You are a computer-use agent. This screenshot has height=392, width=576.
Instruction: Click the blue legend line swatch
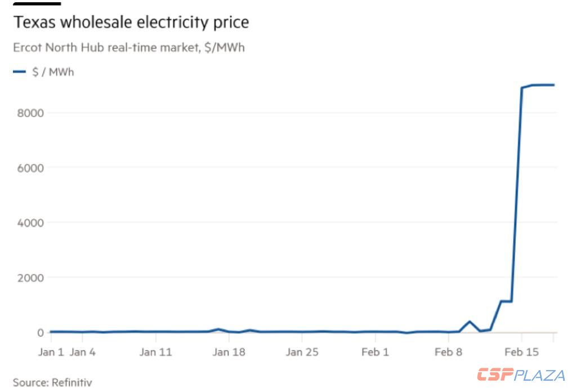(20, 72)
